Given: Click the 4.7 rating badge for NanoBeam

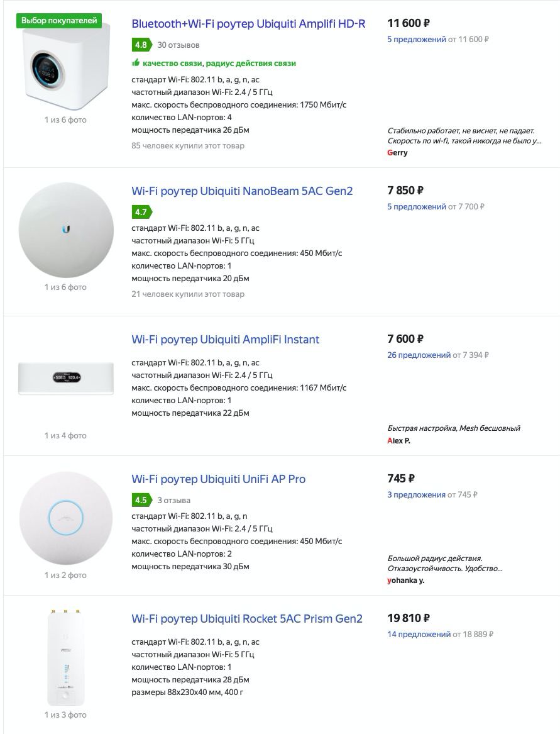Looking at the screenshot, I should coord(141,212).
